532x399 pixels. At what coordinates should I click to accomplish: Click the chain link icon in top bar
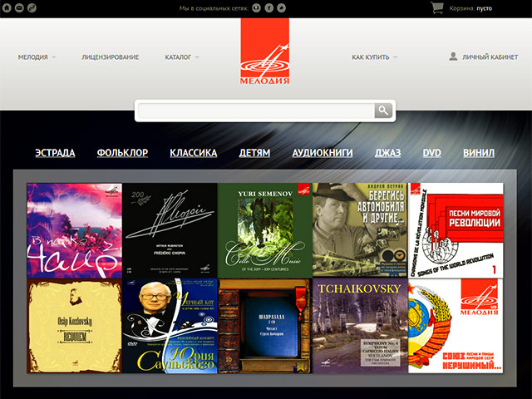click(31, 7)
